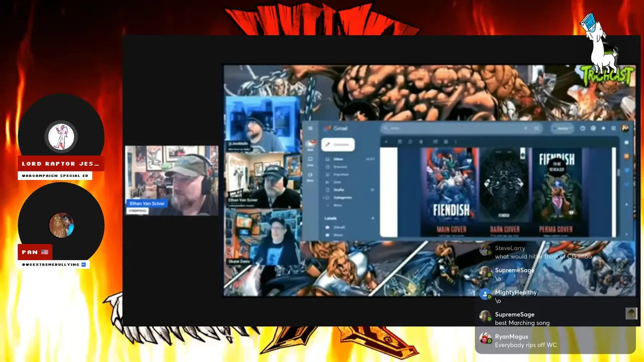Image resolution: width=644 pixels, height=362 pixels.
Task: Click small avatar beside chat overlay
Action: pyautogui.click(x=631, y=314)
